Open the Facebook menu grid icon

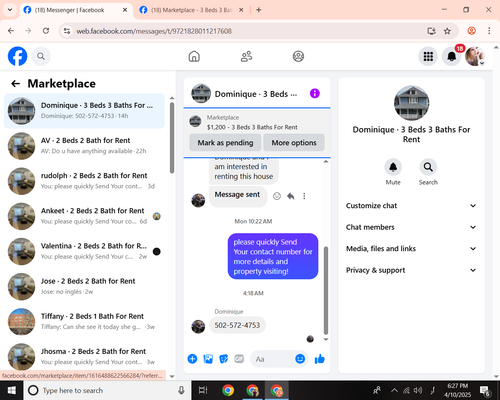pyautogui.click(x=428, y=56)
